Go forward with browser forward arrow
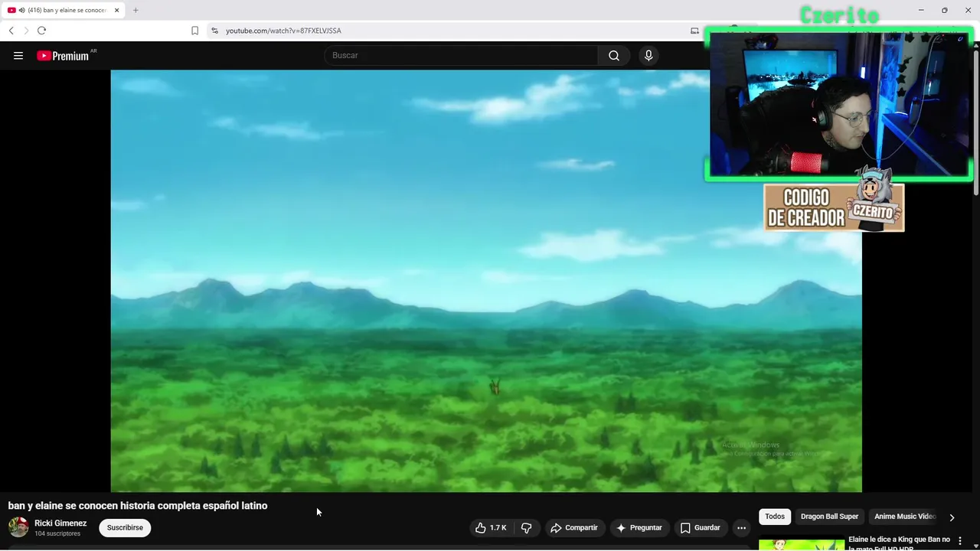980x551 pixels. coord(26,31)
